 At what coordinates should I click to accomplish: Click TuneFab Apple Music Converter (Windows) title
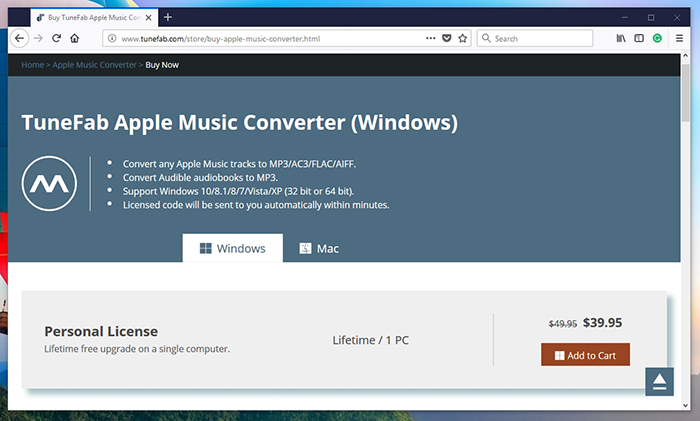pos(240,123)
